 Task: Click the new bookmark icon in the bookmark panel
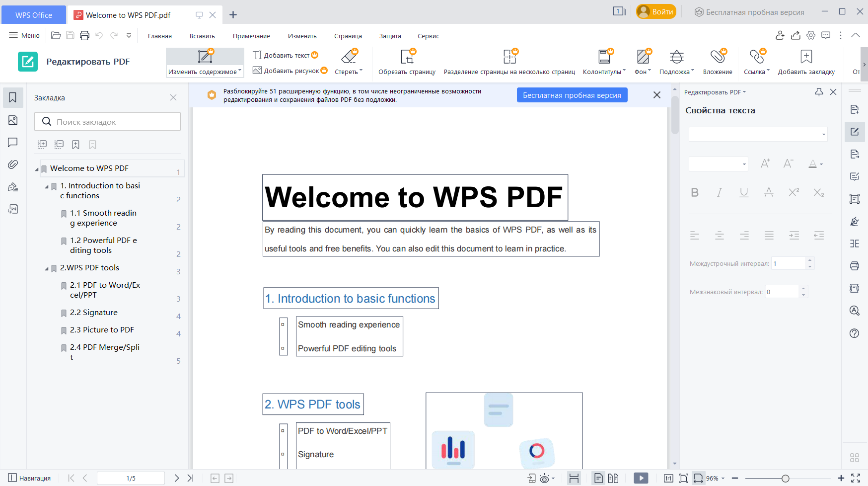(75, 145)
